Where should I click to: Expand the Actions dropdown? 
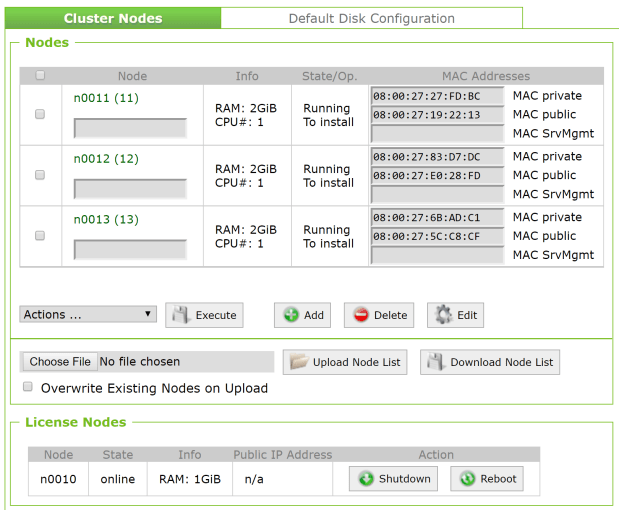click(88, 314)
